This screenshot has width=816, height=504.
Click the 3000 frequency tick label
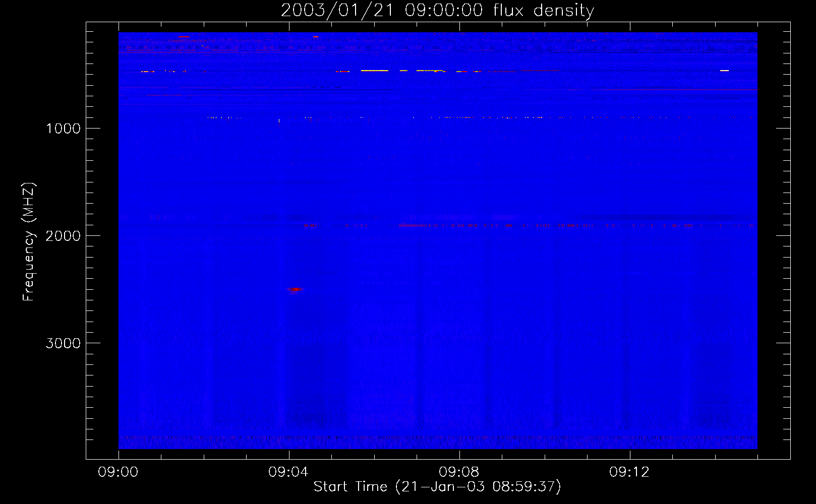click(x=63, y=343)
